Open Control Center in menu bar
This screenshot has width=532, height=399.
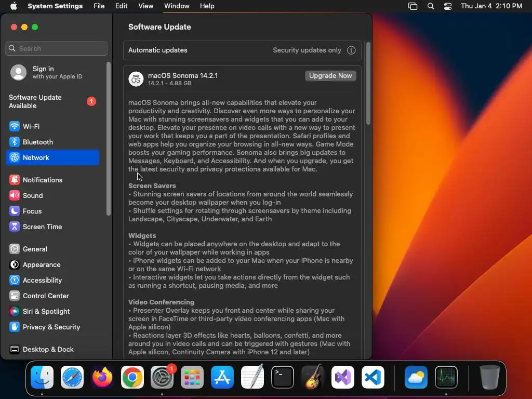pos(448,6)
